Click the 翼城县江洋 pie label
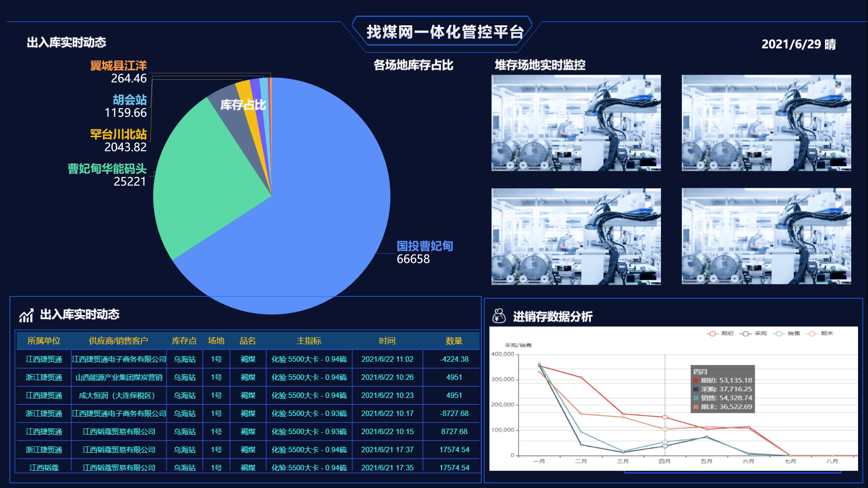 tap(118, 72)
